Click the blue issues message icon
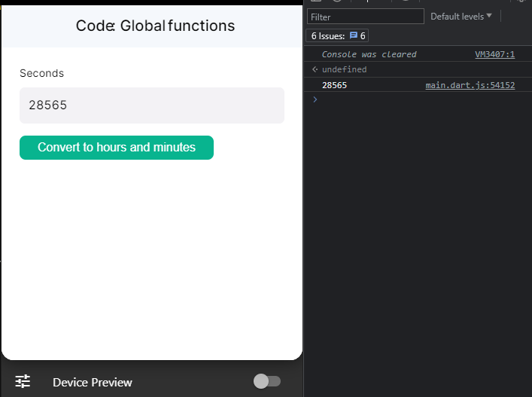The height and width of the screenshot is (397, 532). 353,35
